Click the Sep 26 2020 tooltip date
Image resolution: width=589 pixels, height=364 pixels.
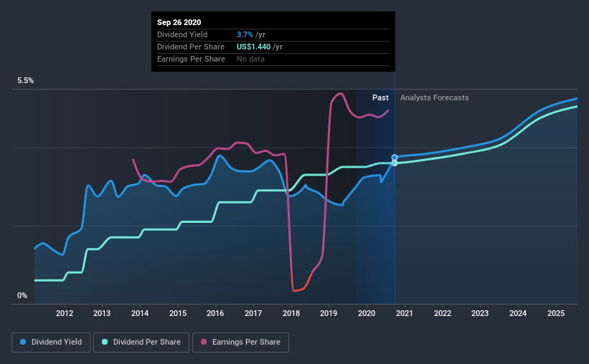click(x=179, y=22)
